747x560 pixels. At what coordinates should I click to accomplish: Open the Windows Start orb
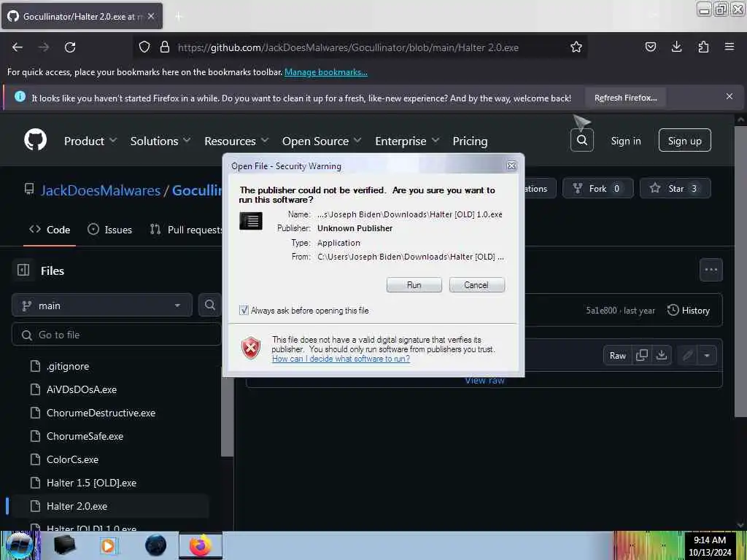pos(20,545)
